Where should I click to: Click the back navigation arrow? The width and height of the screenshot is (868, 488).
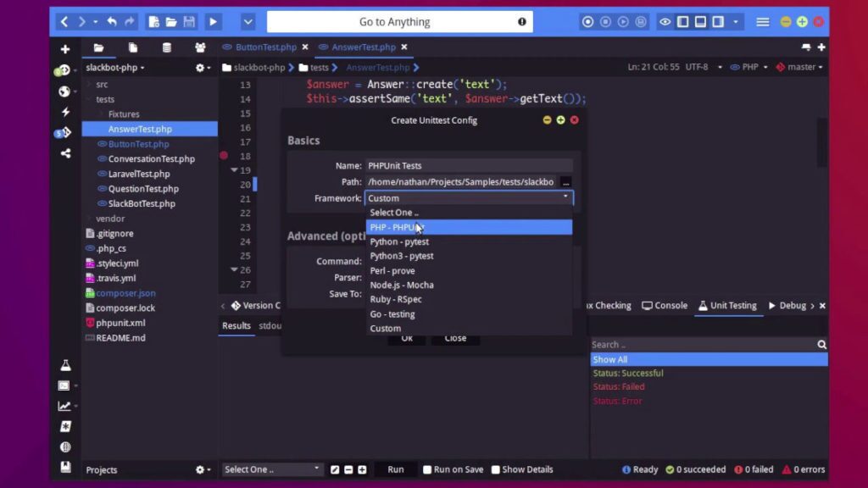64,21
